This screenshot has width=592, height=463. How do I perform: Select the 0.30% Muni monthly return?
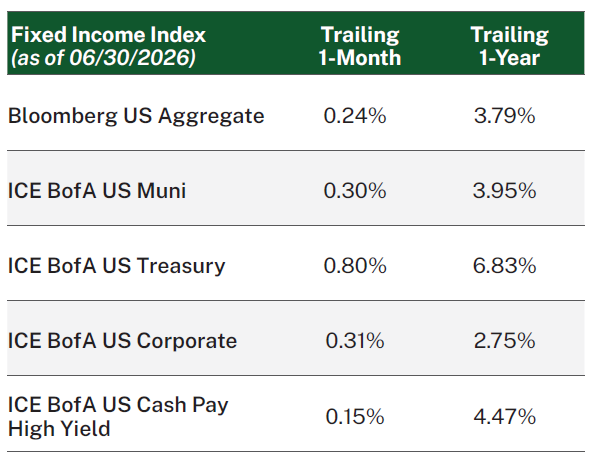point(355,190)
